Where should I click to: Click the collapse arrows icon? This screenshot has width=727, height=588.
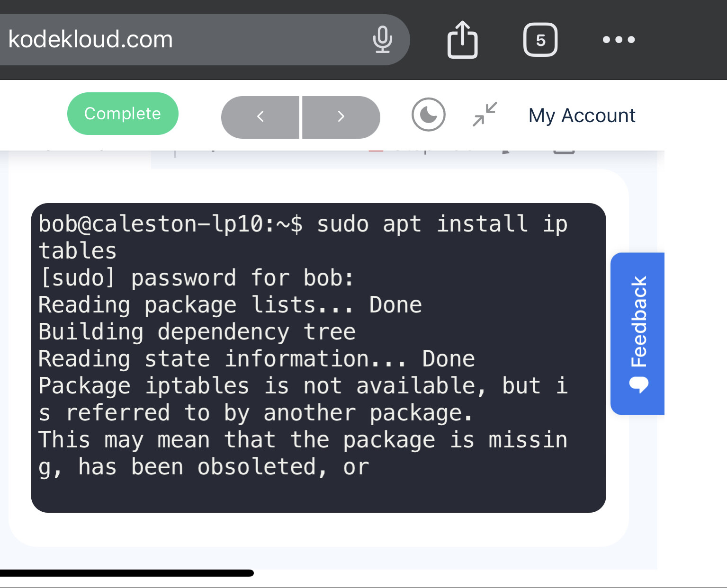pos(485,114)
